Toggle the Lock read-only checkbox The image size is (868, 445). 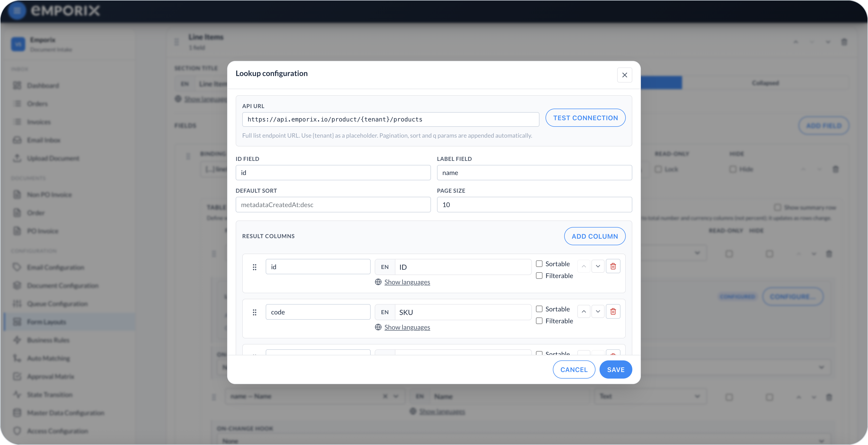[x=658, y=169]
